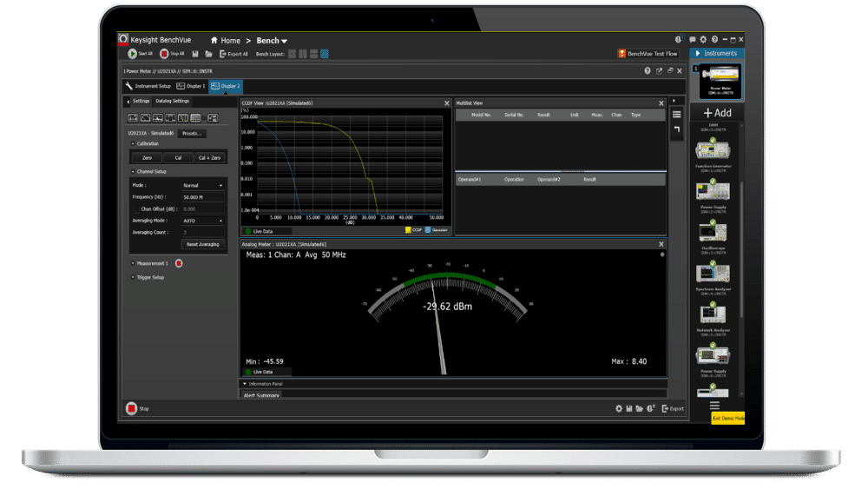Open bottom toolbar settings gear icon
Image resolution: width=868 pixels, height=489 pixels.
[x=619, y=409]
